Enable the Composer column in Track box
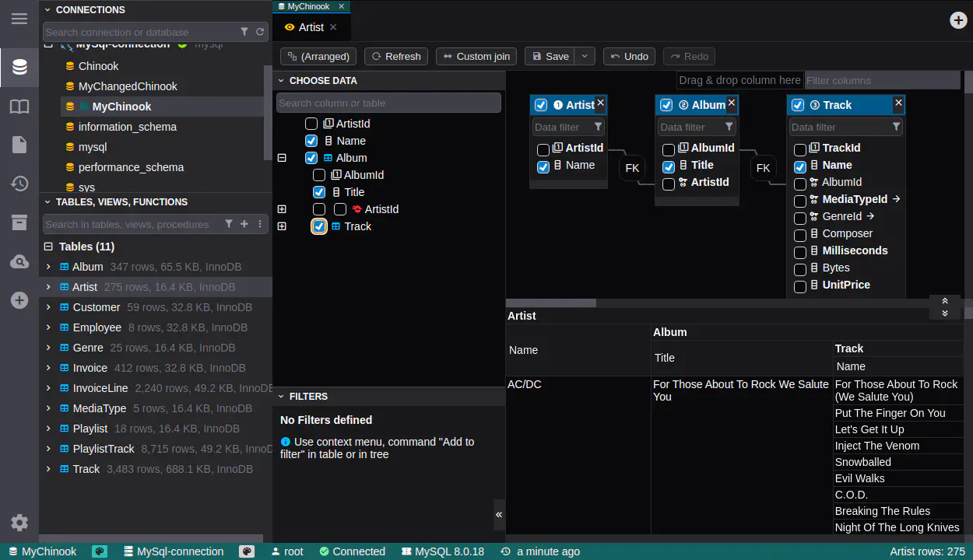This screenshot has width=973, height=560. (799, 235)
